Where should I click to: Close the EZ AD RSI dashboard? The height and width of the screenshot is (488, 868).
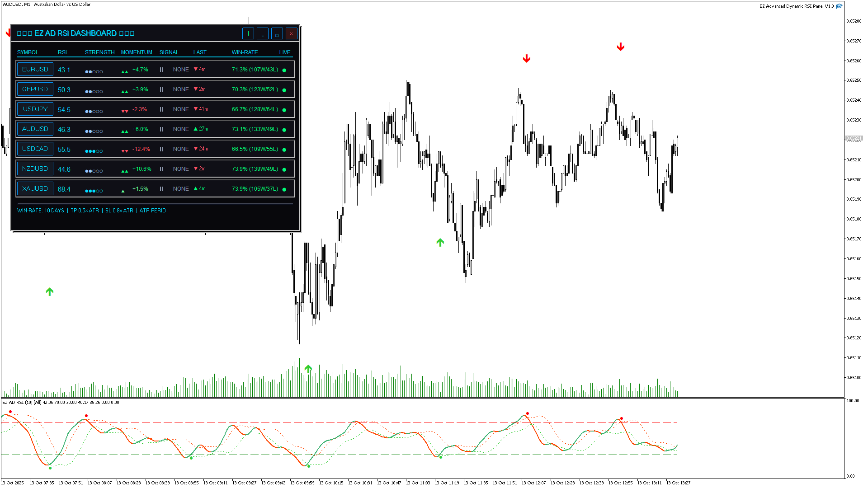(291, 33)
